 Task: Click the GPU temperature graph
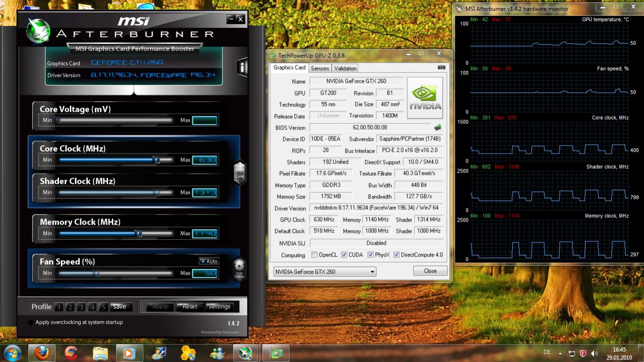point(549,43)
